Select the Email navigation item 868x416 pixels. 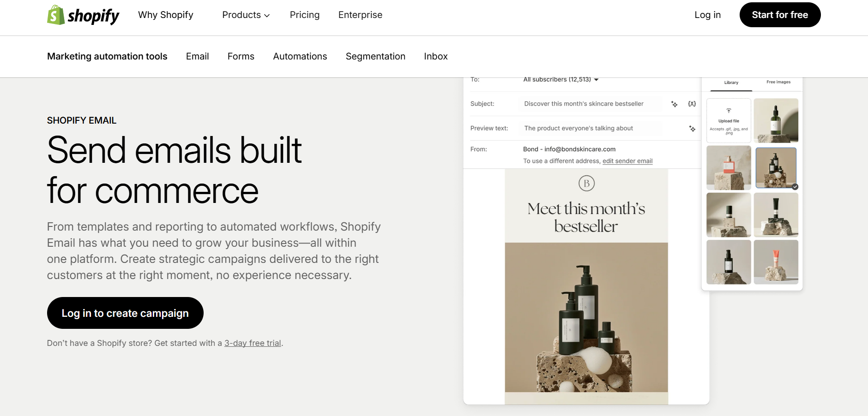pyautogui.click(x=197, y=56)
